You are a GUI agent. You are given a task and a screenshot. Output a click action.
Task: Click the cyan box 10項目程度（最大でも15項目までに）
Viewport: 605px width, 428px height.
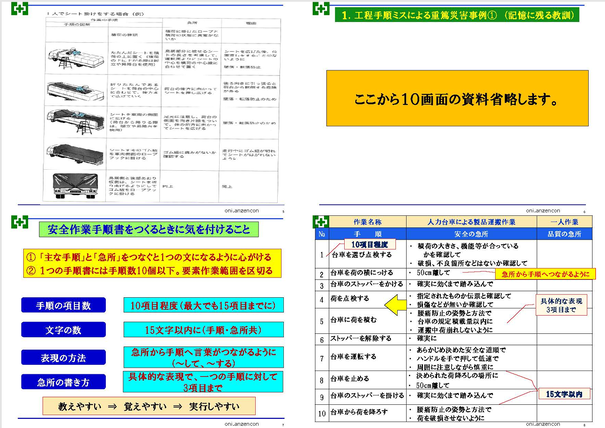click(203, 305)
